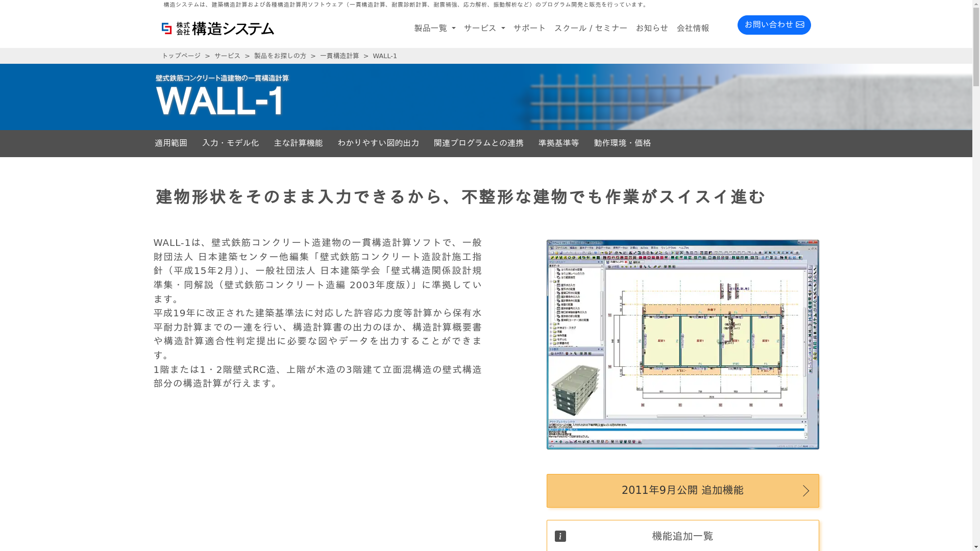Expand the サービス dropdown menu
This screenshot has width=980, height=551.
(484, 28)
